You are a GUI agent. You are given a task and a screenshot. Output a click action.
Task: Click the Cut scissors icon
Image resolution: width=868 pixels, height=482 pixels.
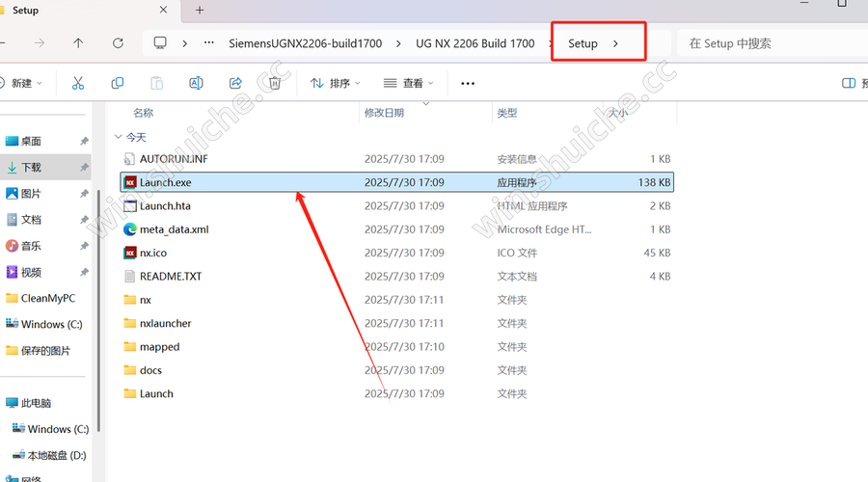78,83
